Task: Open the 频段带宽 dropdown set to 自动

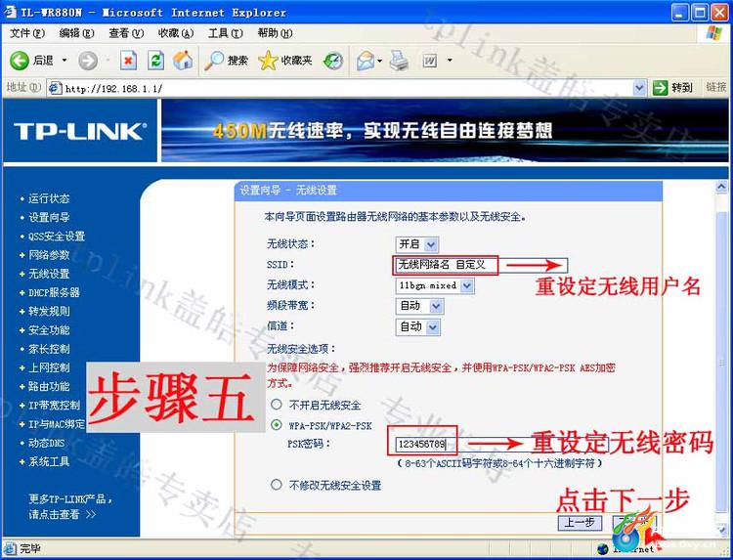Action: pyautogui.click(x=419, y=306)
